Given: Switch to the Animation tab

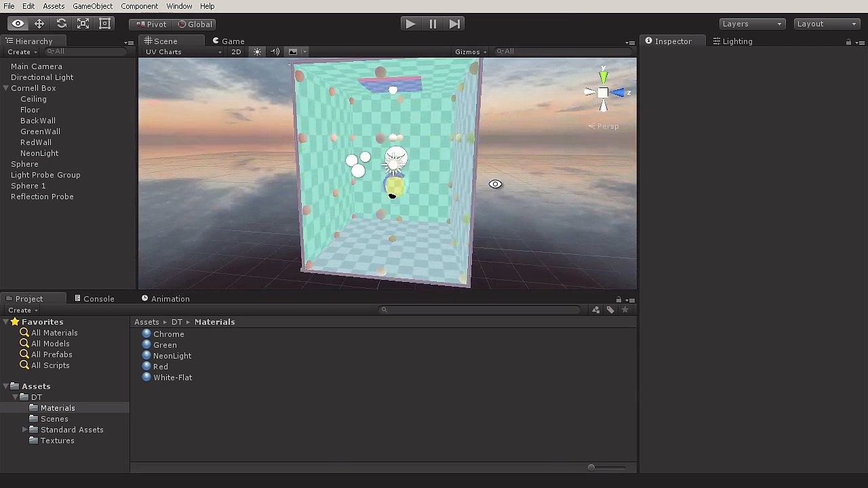Looking at the screenshot, I should point(165,299).
